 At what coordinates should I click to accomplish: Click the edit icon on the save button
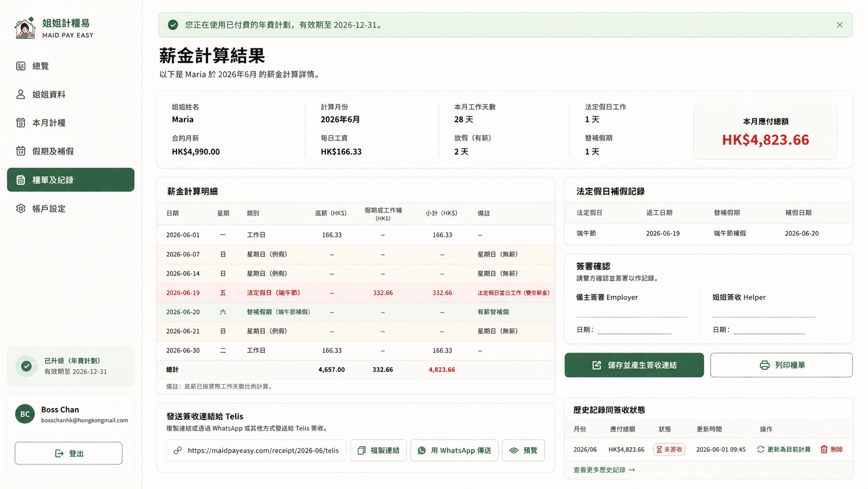(597, 365)
